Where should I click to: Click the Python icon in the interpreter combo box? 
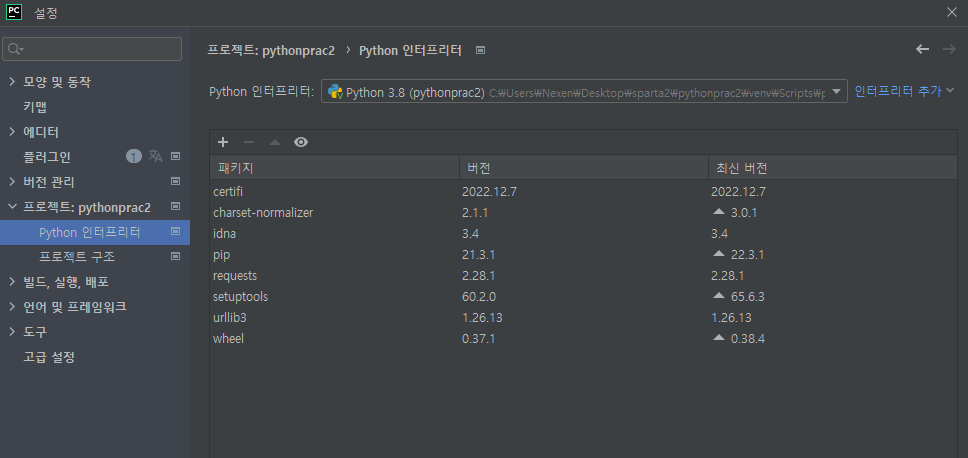coord(335,92)
